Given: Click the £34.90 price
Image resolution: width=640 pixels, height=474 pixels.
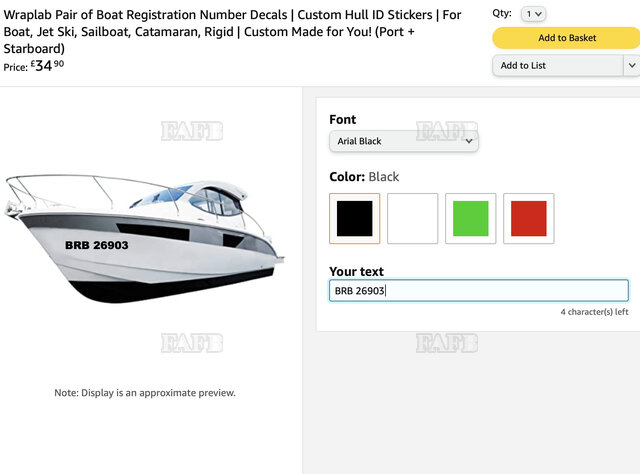Looking at the screenshot, I should click(x=50, y=66).
